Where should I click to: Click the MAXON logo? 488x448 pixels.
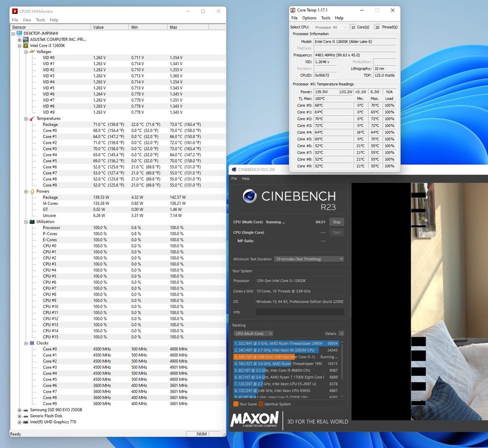pos(254,420)
